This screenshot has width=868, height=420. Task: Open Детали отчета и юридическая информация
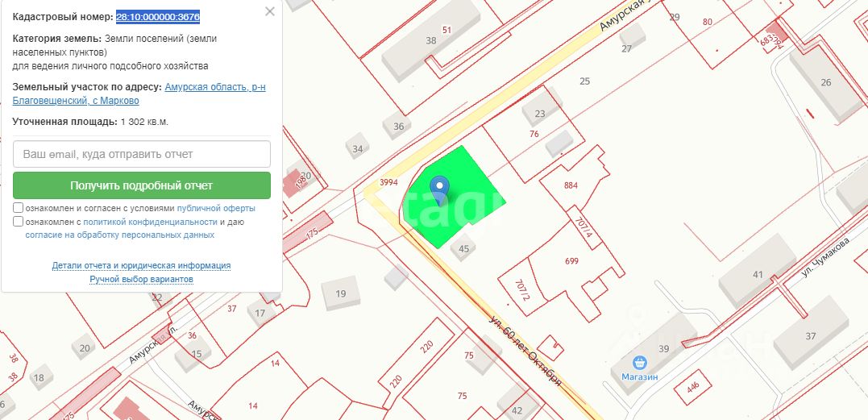pyautogui.click(x=141, y=265)
